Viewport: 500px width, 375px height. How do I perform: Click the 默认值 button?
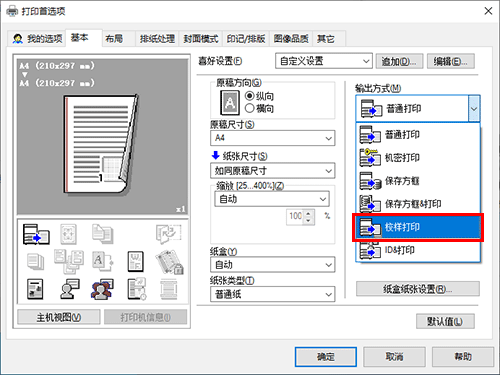[445, 321]
